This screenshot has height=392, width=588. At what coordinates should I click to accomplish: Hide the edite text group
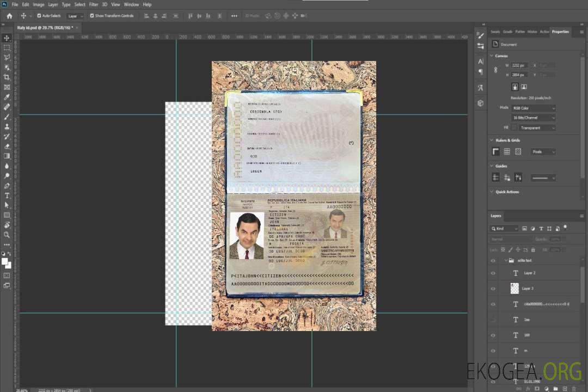[x=493, y=260]
